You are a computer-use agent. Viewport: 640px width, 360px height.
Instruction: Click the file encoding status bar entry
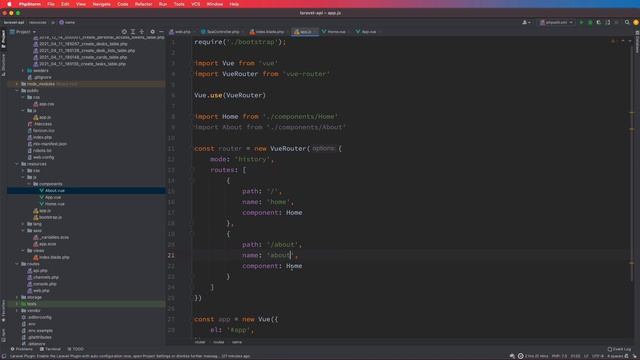(x=598, y=356)
